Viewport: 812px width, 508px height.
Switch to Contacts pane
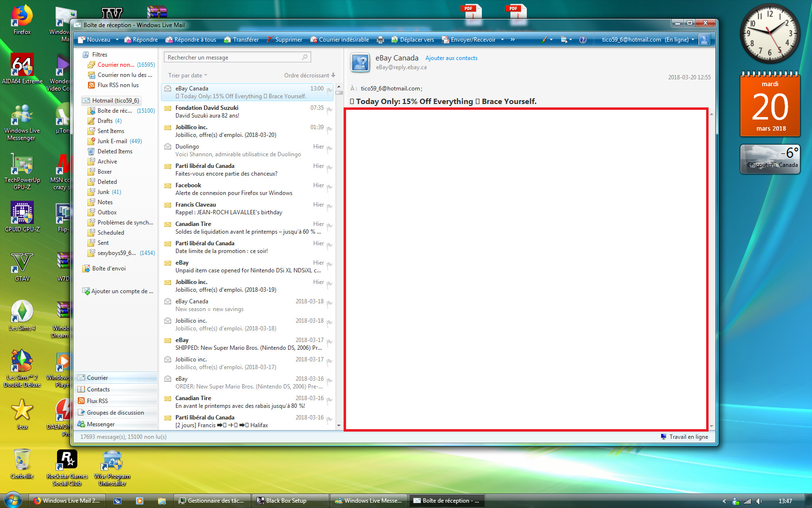[116, 389]
